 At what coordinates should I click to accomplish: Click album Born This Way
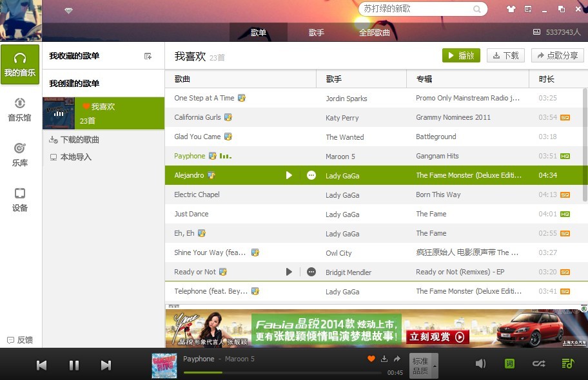tap(438, 195)
